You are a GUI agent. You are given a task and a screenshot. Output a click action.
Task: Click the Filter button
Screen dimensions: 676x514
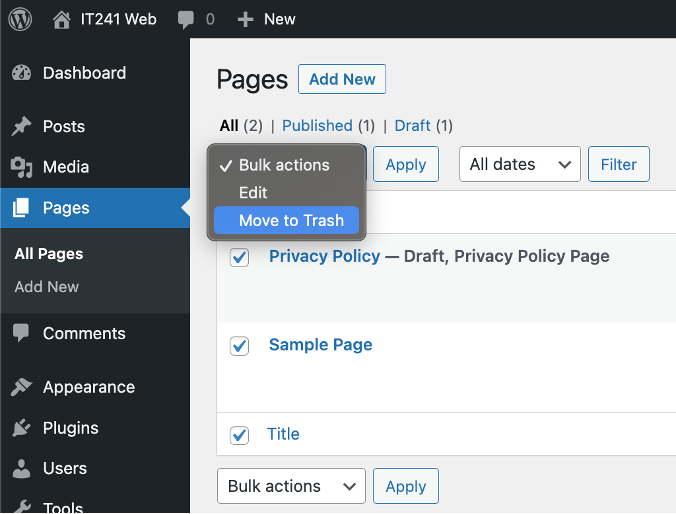coord(619,164)
